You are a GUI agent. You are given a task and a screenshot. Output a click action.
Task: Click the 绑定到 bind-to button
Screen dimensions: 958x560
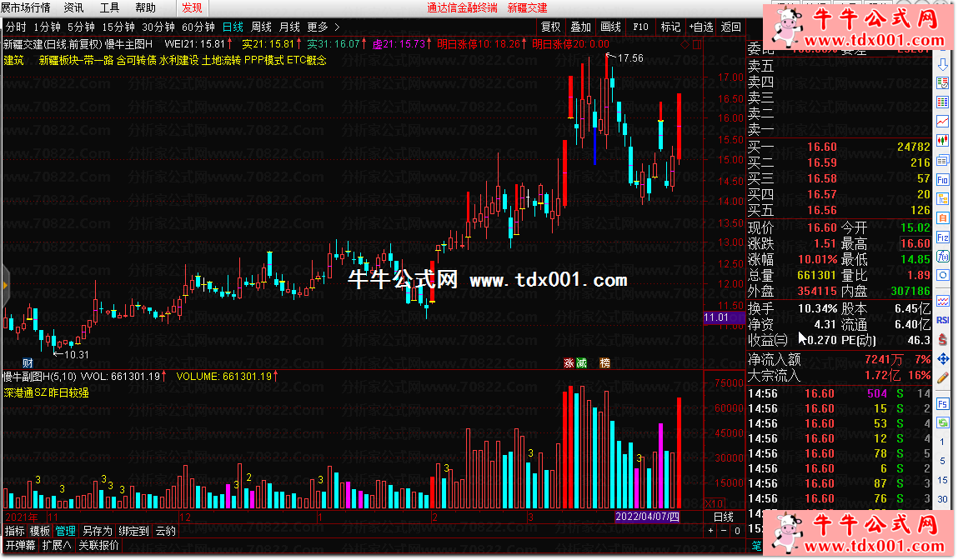pos(133,532)
